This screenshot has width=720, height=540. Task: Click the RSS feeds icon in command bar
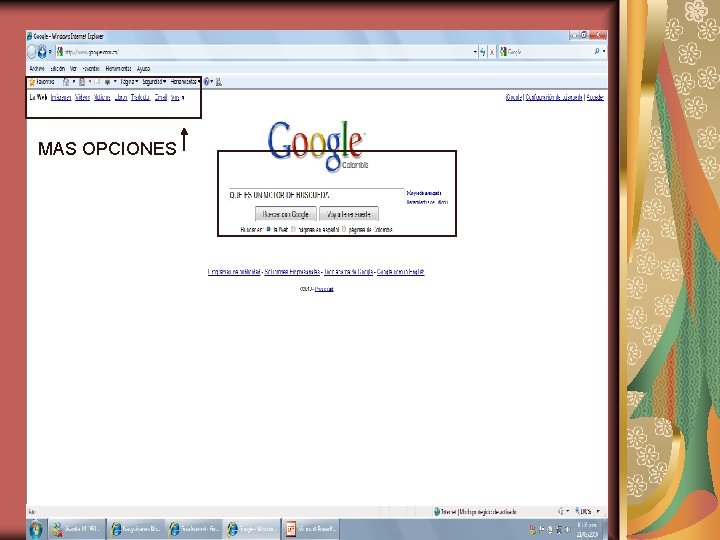point(82,82)
